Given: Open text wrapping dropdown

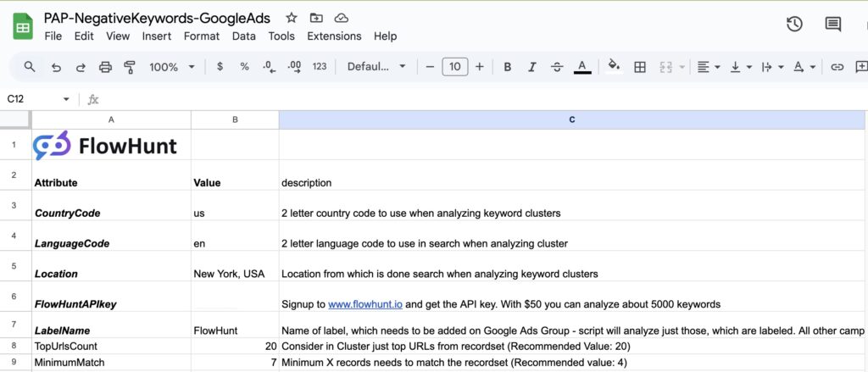Looking at the screenshot, I should 773,67.
